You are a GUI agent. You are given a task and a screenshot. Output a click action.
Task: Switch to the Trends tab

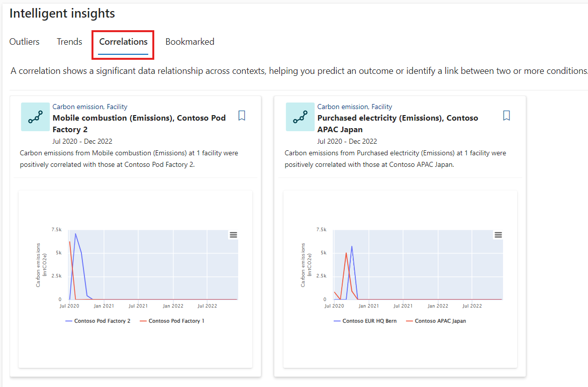pos(69,42)
